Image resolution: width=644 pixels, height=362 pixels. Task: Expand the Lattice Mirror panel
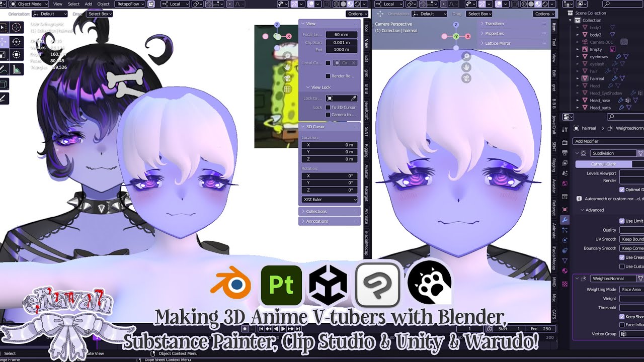click(x=513, y=43)
